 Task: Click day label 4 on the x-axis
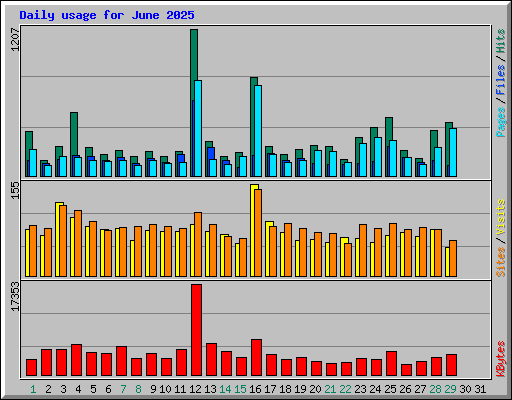click(78, 389)
